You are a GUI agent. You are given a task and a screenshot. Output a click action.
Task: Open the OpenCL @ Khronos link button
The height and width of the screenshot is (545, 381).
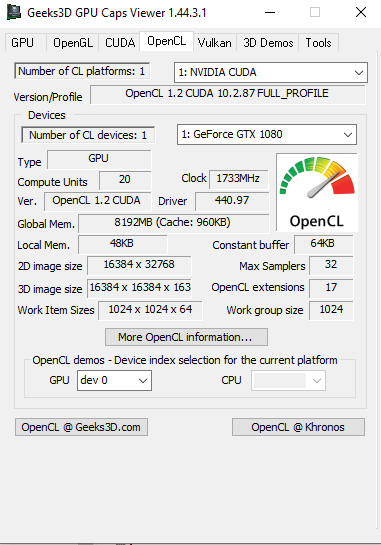click(298, 427)
